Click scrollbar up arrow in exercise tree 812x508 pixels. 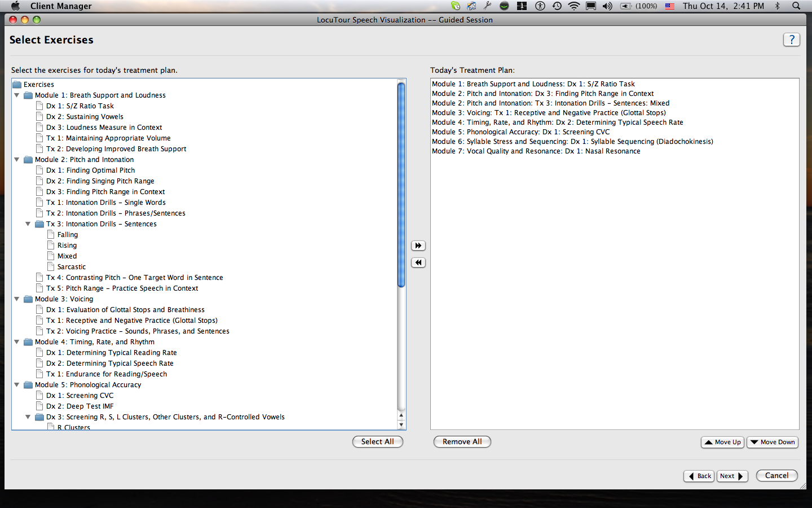click(x=401, y=416)
